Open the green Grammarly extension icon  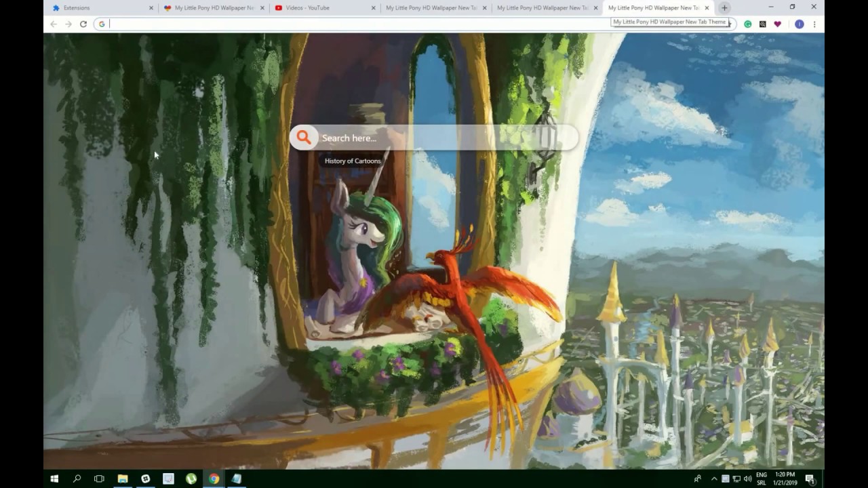click(x=748, y=24)
